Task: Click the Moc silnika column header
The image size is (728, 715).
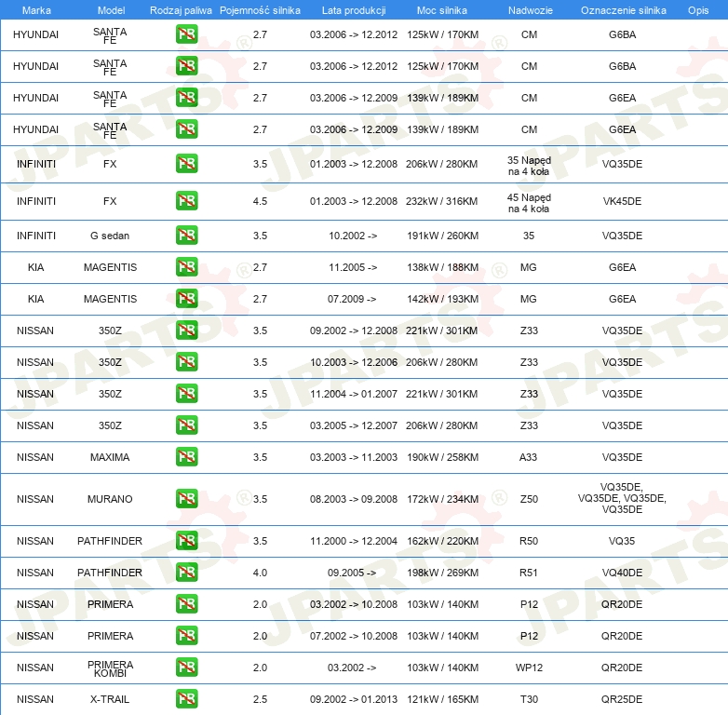Action: coord(442,10)
